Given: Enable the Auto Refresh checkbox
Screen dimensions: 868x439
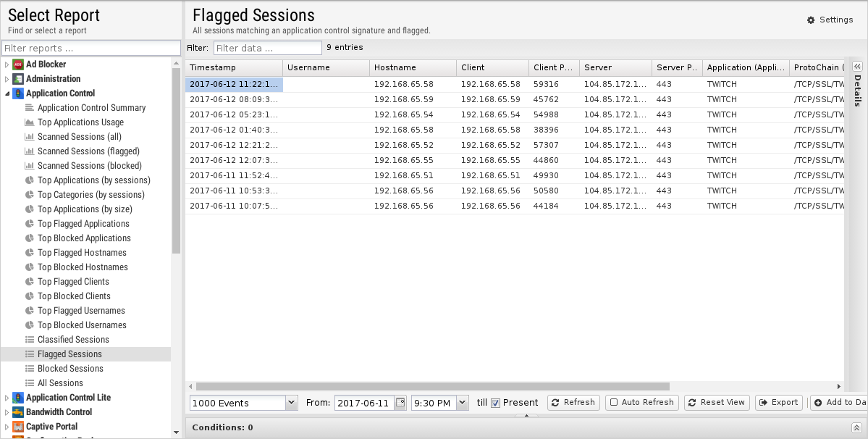Looking at the screenshot, I should click(614, 403).
